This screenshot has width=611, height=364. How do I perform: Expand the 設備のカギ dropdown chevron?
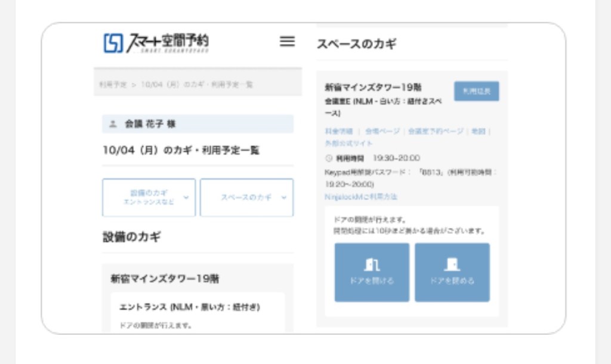point(186,198)
